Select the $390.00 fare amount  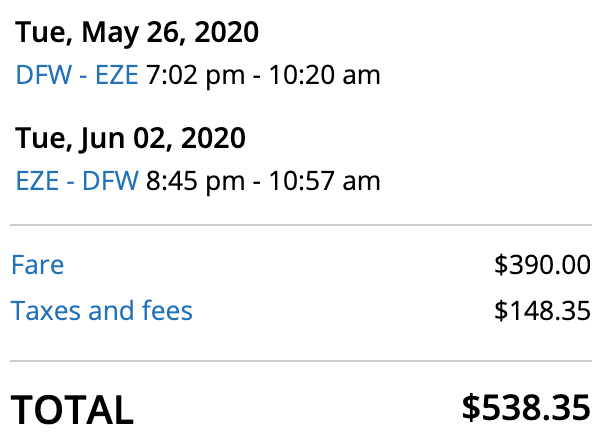(542, 265)
